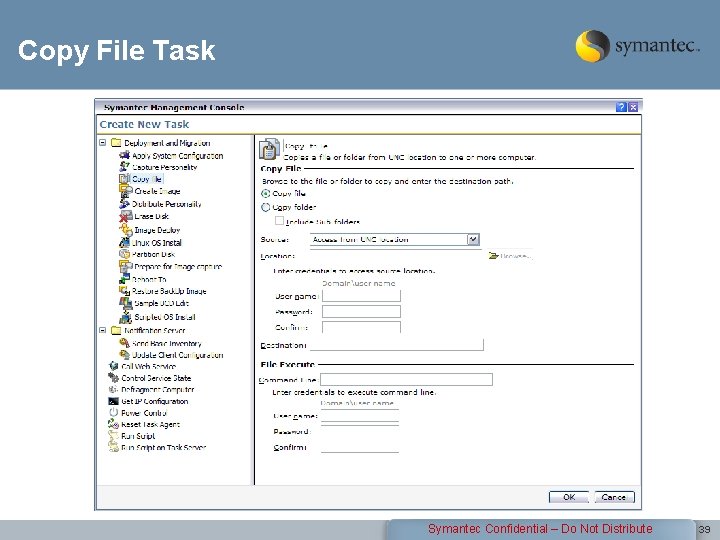Select the Partition Disk icon
The image size is (720, 540).
[x=124, y=254]
